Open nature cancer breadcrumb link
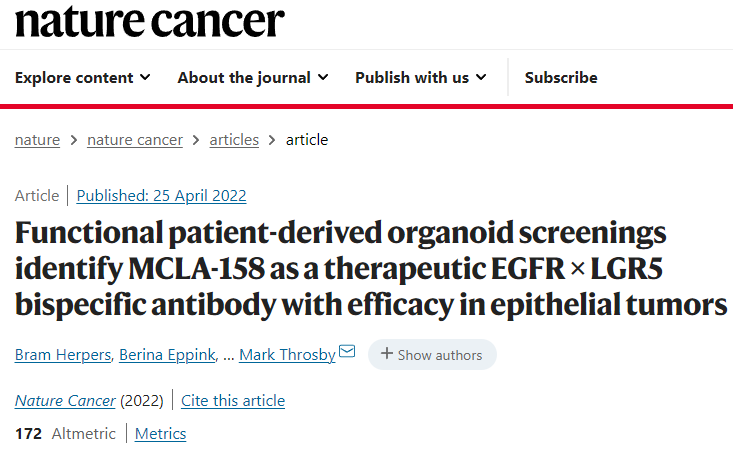733x450 pixels. coord(135,140)
